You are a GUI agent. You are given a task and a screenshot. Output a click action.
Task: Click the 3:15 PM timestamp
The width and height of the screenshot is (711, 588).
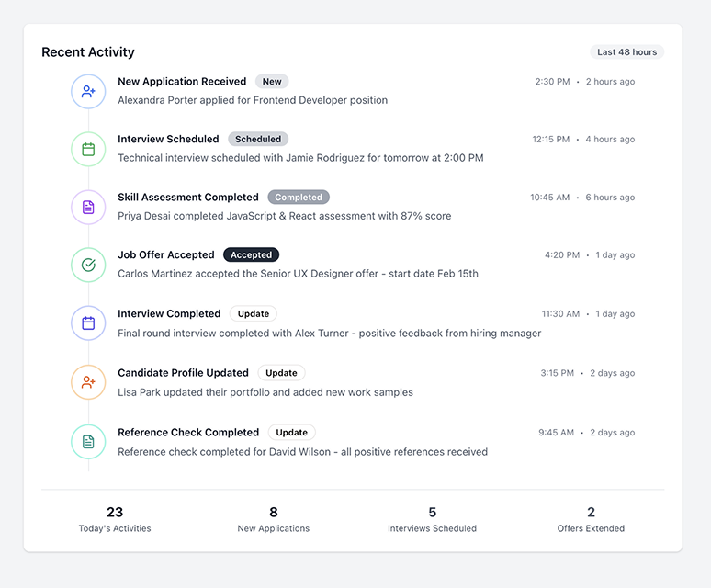(558, 373)
